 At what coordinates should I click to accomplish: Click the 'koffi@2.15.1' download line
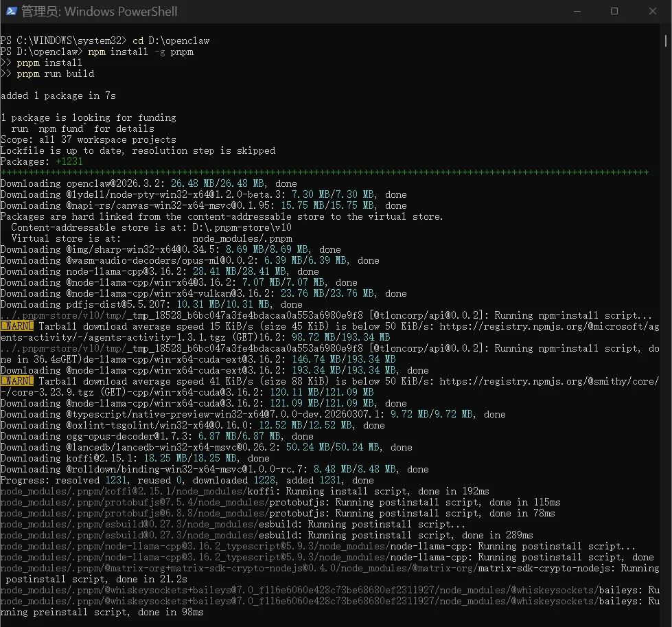tap(135, 458)
